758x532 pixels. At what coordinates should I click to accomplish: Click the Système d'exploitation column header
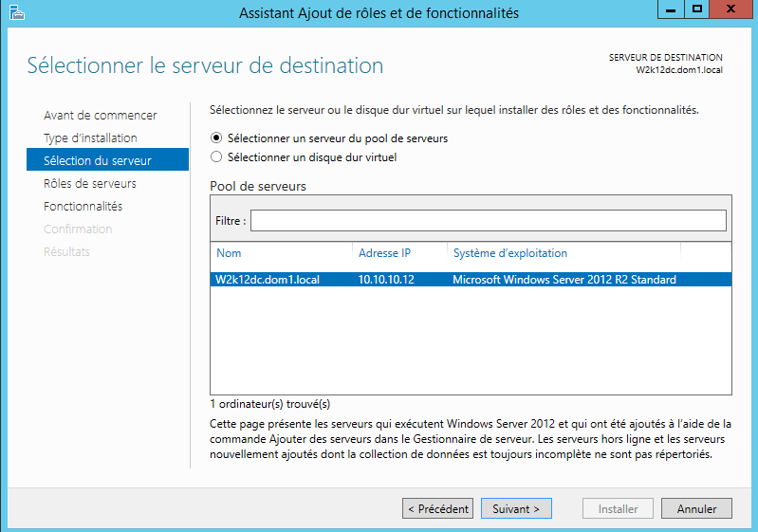tap(563, 253)
